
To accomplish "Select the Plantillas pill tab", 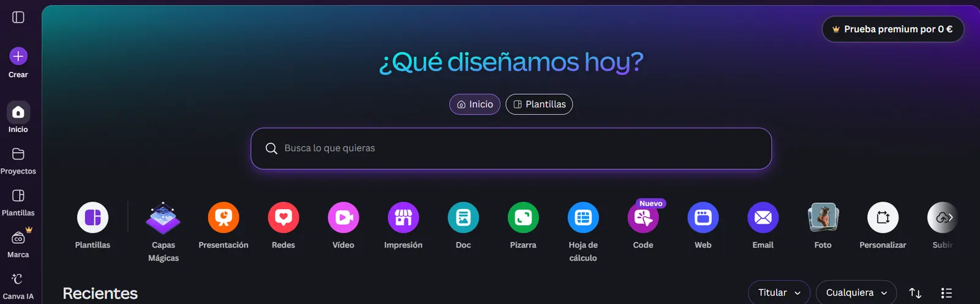I will pos(539,104).
